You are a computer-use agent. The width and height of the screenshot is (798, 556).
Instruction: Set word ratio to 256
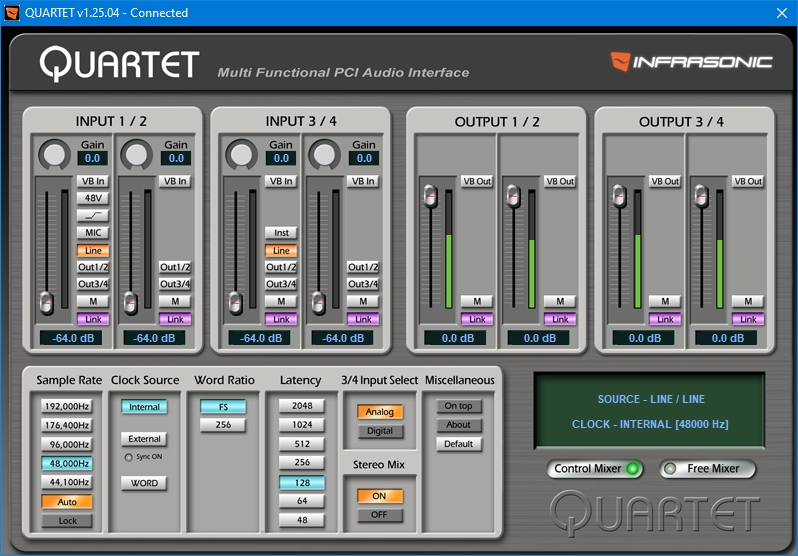tap(223, 425)
